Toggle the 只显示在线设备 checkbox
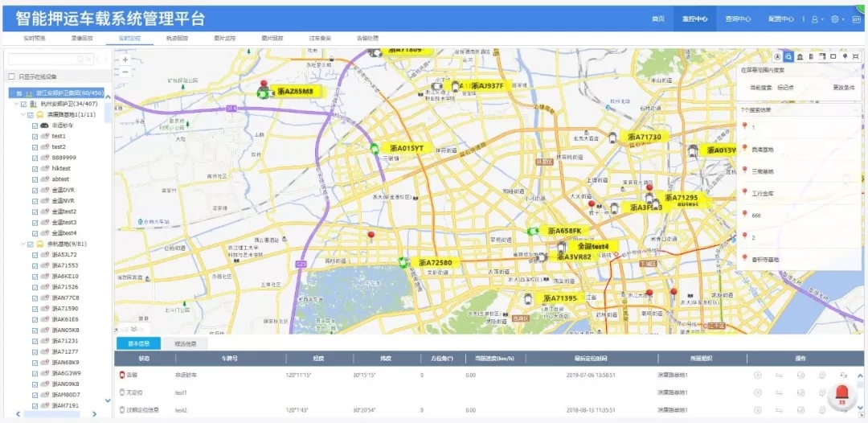868x423 pixels. 11,76
